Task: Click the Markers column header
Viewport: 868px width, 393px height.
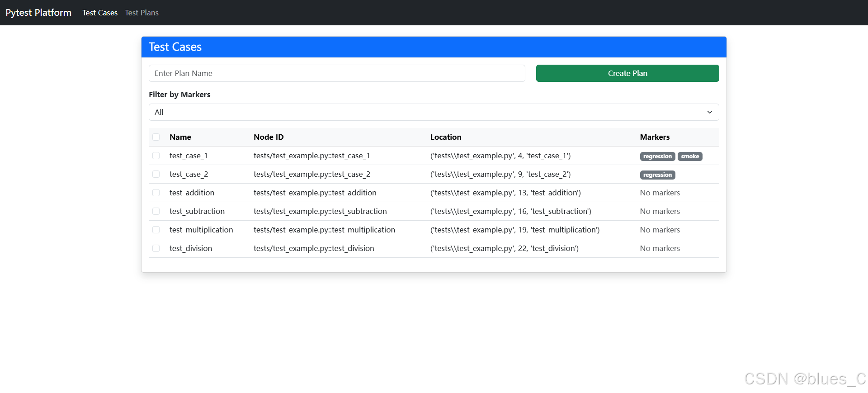Action: (655, 137)
